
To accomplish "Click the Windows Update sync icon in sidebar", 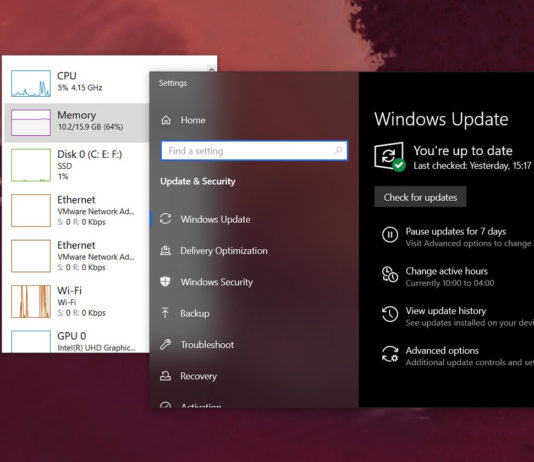I will (x=166, y=219).
